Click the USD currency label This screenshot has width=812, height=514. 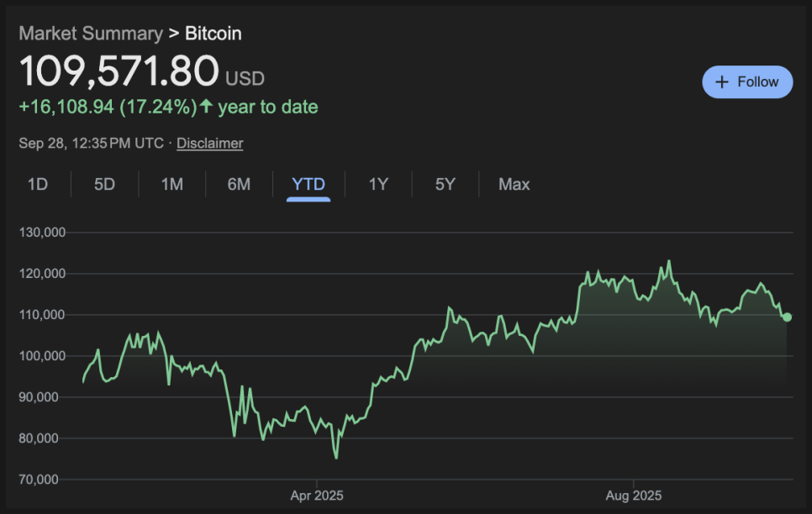pyautogui.click(x=245, y=79)
